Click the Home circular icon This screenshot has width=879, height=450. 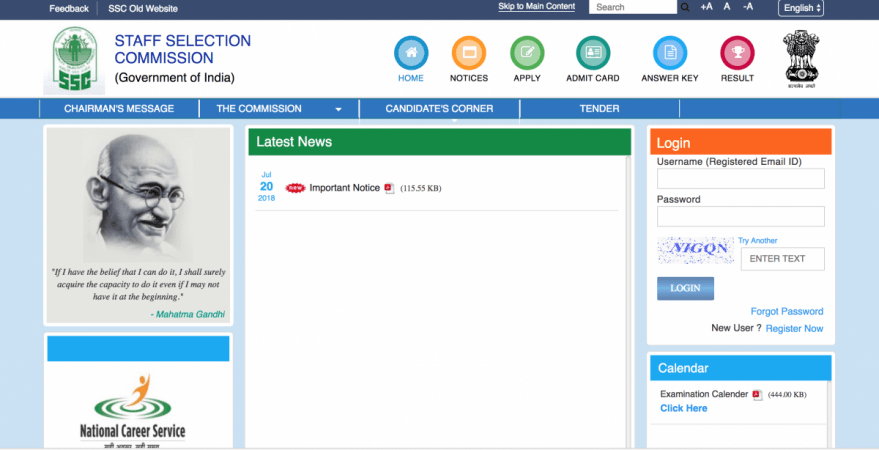tap(411, 53)
